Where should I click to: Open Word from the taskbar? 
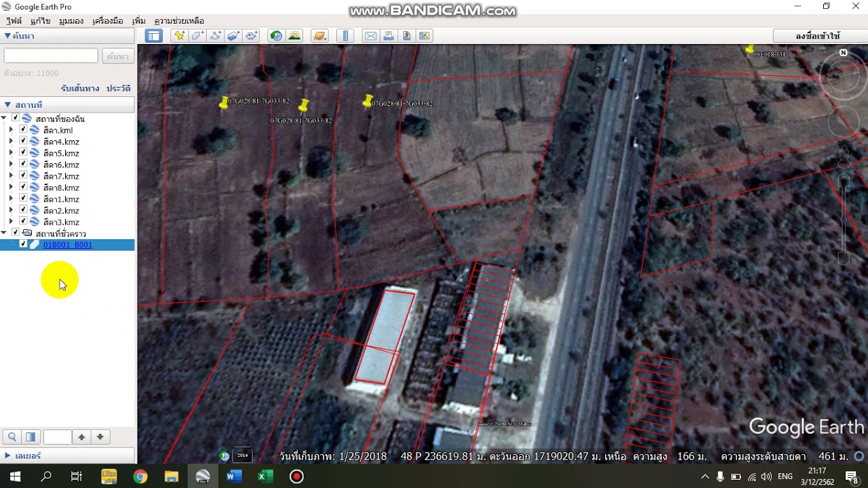tap(234, 476)
